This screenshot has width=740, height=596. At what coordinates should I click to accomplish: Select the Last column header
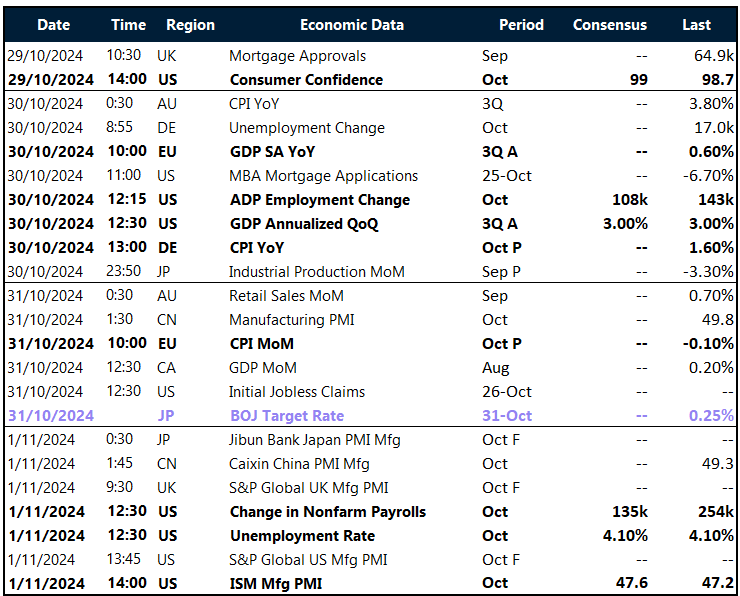click(696, 25)
